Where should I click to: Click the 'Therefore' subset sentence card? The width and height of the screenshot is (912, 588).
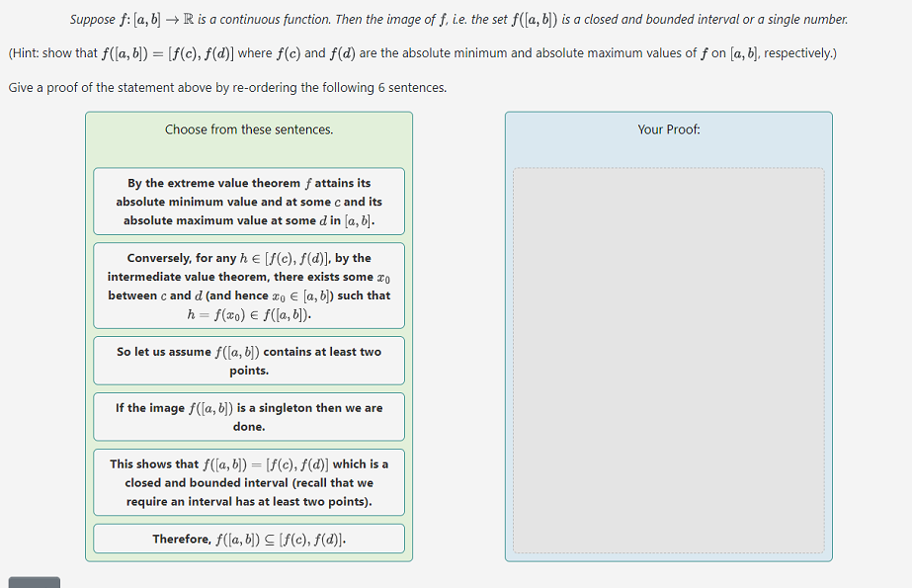248,538
